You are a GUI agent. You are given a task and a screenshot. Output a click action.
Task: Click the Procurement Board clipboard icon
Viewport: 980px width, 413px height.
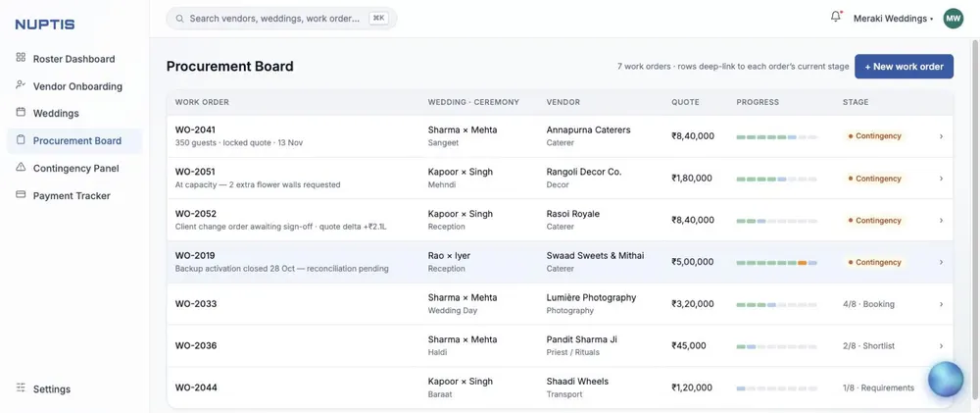click(21, 140)
